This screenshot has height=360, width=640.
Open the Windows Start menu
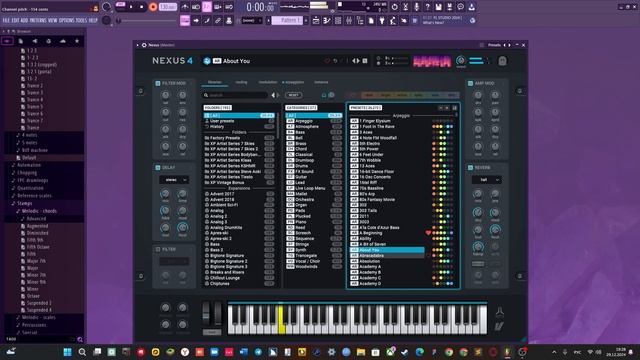pos(68,352)
